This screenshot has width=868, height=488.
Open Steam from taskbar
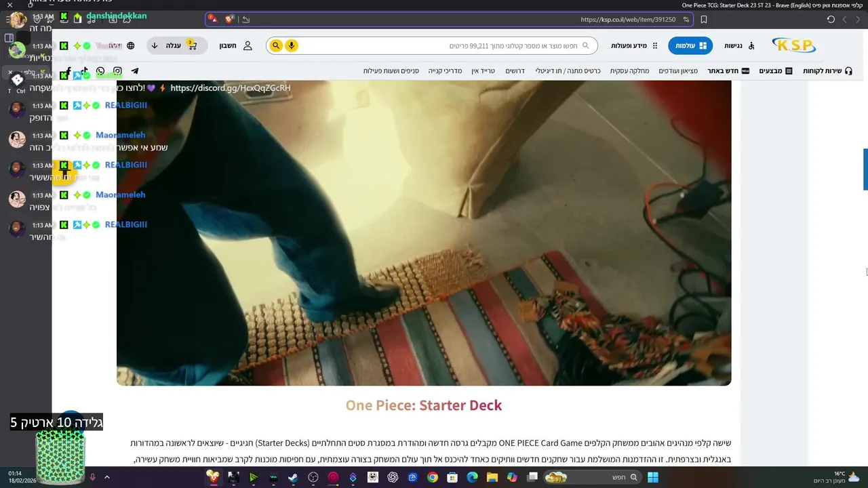coord(293,477)
